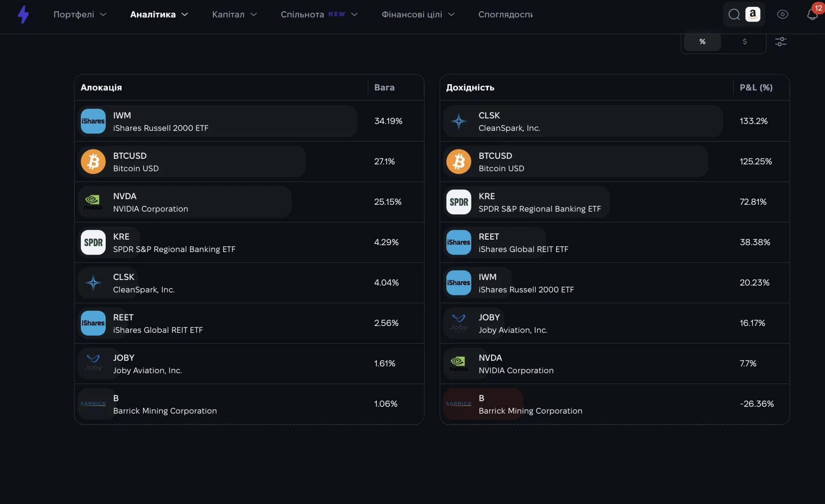Sort by Вага column header
The width and height of the screenshot is (825, 504).
[x=384, y=88]
